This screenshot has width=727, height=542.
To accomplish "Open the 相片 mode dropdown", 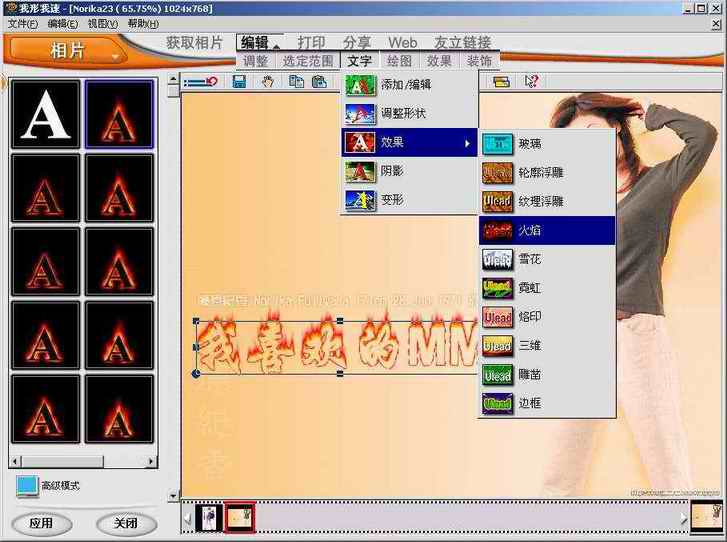I will click(x=67, y=51).
